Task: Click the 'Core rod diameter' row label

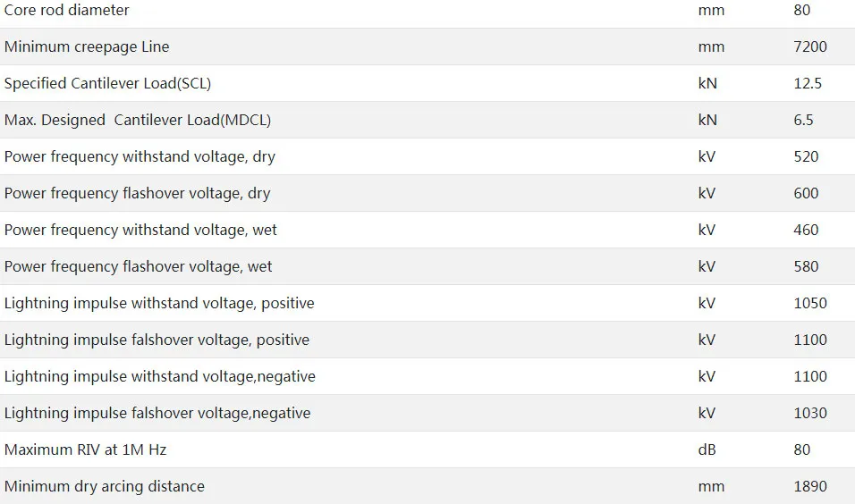Action: click(x=67, y=11)
